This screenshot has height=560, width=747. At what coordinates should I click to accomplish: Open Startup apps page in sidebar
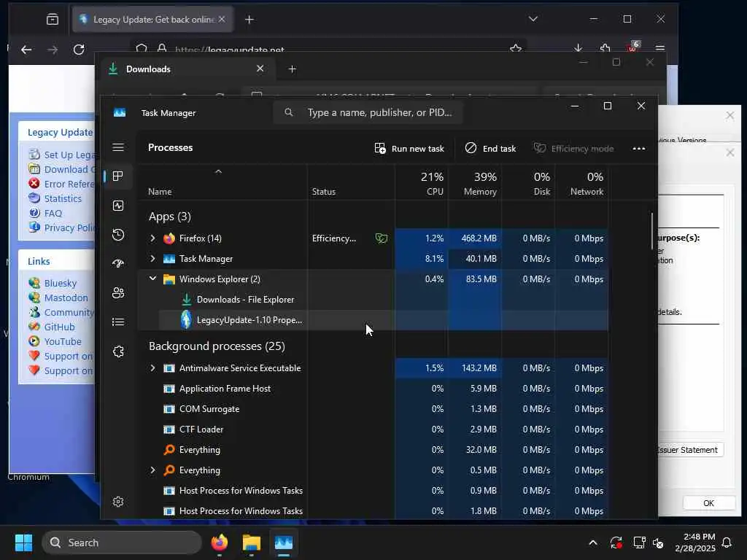(118, 264)
